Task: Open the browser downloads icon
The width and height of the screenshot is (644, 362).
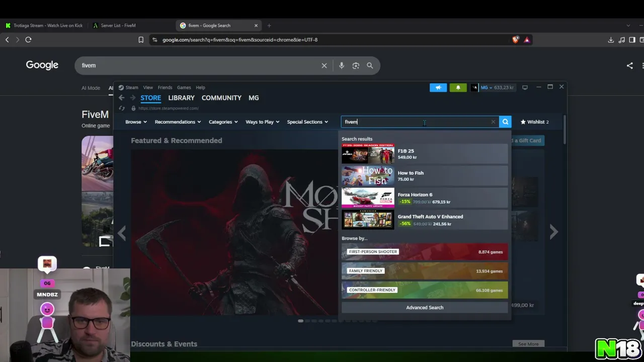Action: (611, 40)
